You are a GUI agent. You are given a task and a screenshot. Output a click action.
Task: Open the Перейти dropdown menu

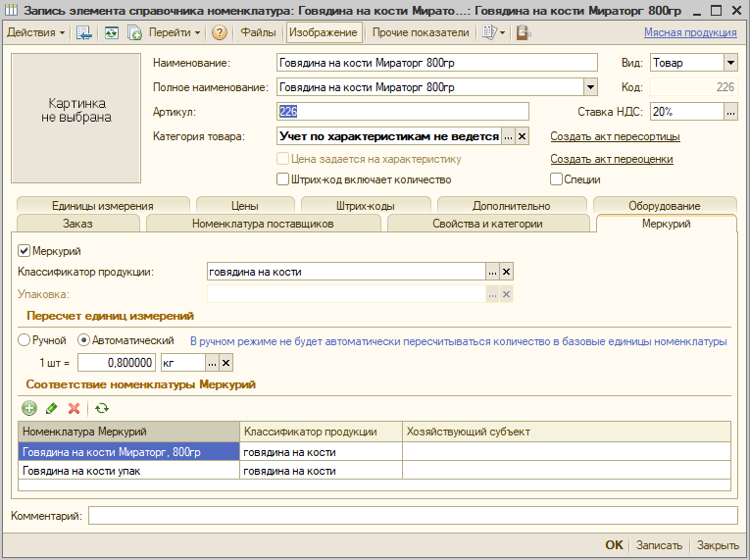175,32
